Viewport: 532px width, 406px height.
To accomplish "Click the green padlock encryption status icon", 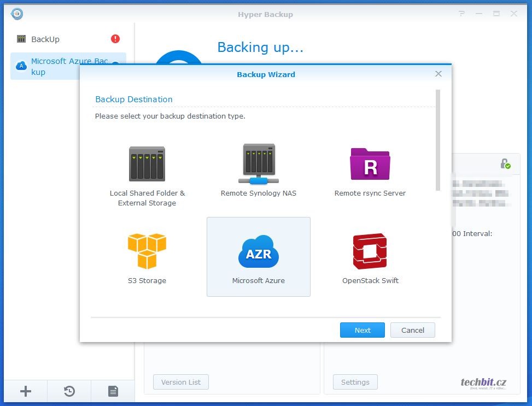I will (x=505, y=163).
